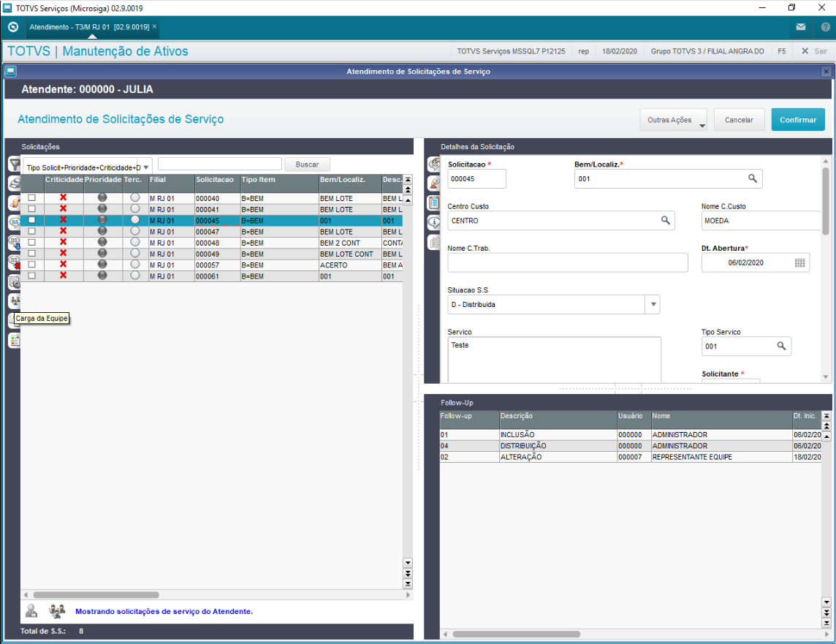
Task: Click the team people icon in left toolbar
Action: (x=15, y=301)
